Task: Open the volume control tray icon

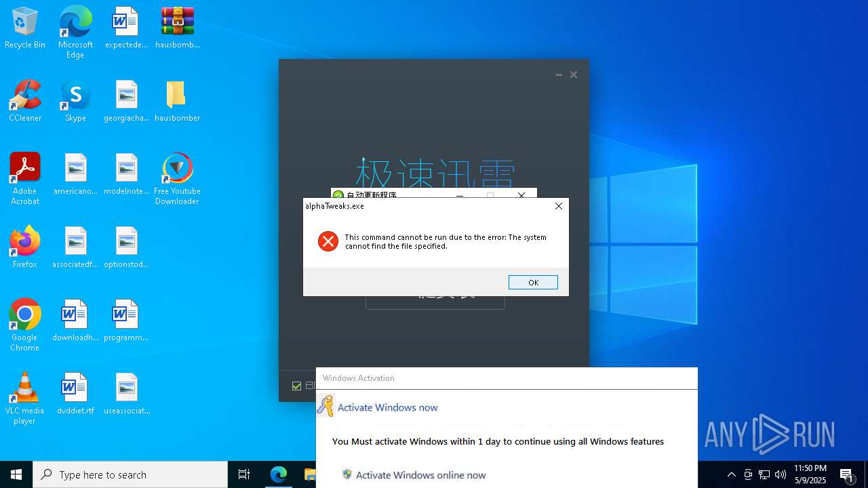Action: [x=781, y=474]
